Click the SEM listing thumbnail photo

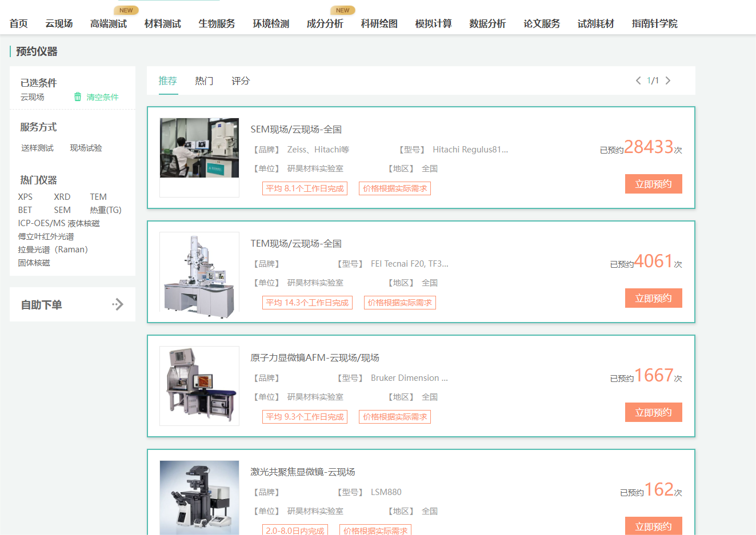coord(199,147)
